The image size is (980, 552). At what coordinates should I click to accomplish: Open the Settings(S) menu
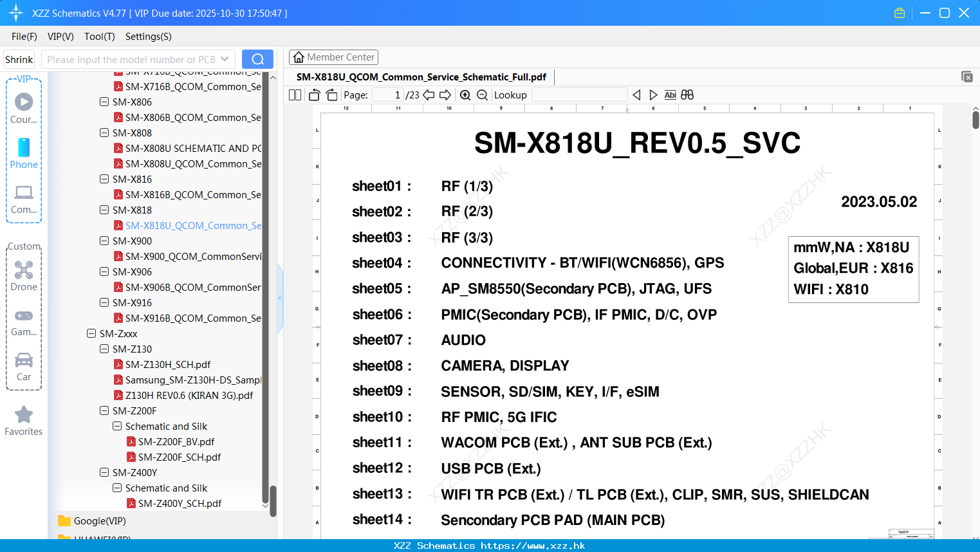tap(149, 37)
